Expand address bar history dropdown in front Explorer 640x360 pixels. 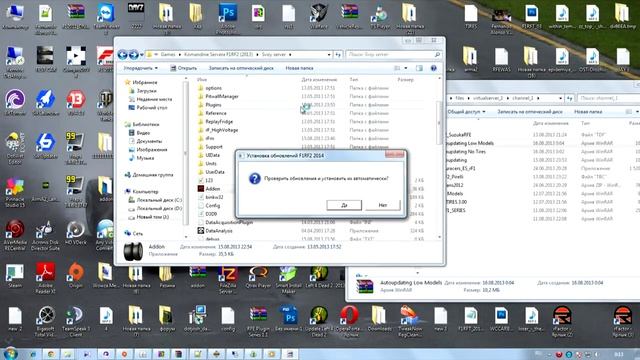[x=329, y=54]
